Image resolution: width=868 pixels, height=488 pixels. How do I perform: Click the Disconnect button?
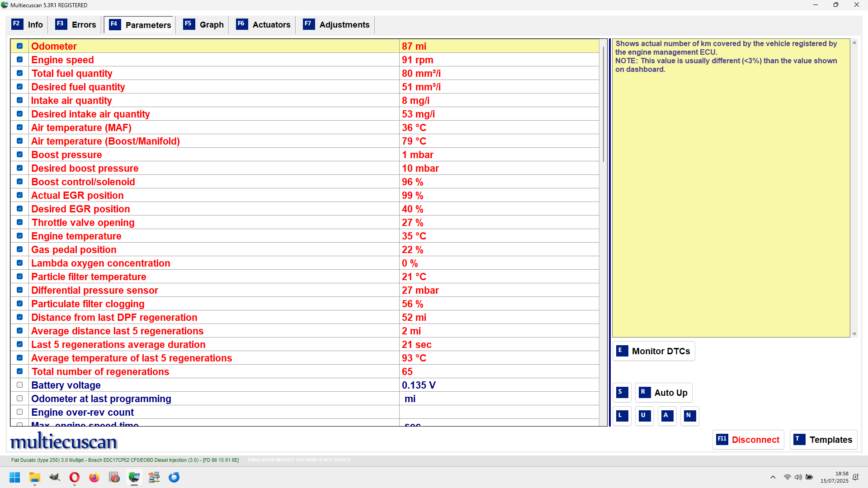(x=748, y=440)
